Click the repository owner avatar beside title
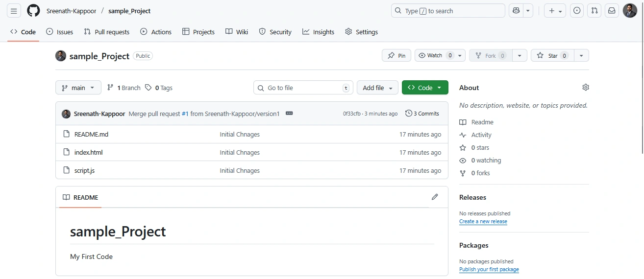This screenshot has height=279, width=644. click(x=61, y=56)
